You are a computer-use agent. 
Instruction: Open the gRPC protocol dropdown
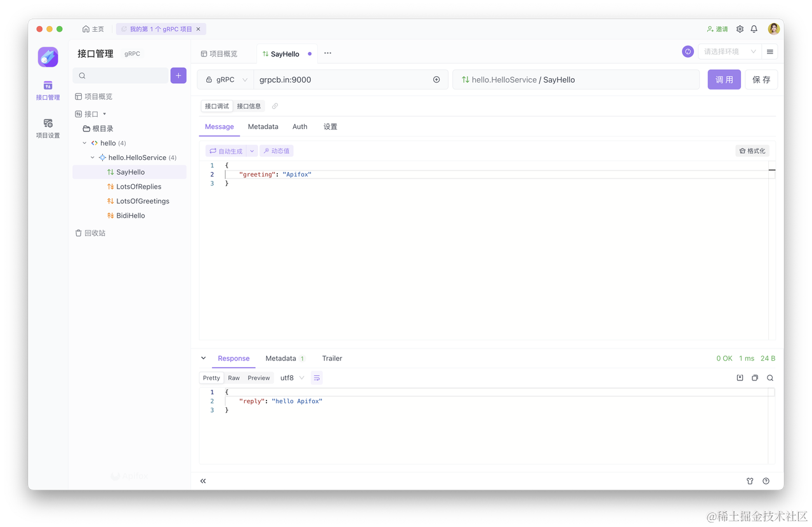(226, 80)
